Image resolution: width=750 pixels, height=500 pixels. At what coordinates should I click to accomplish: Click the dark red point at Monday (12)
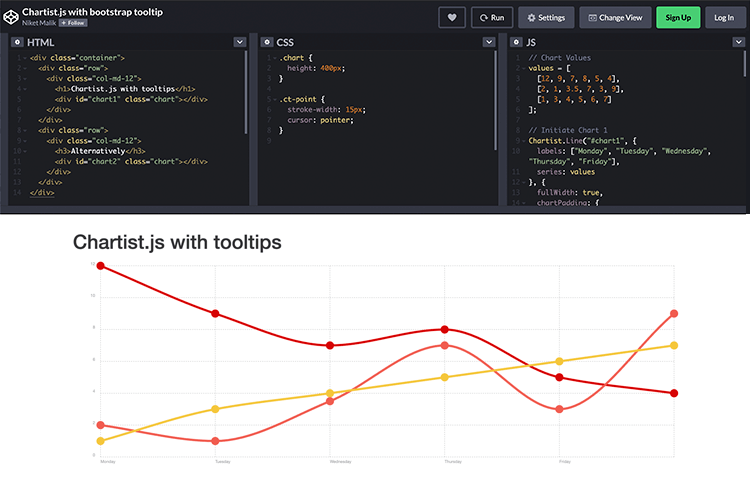click(100, 266)
